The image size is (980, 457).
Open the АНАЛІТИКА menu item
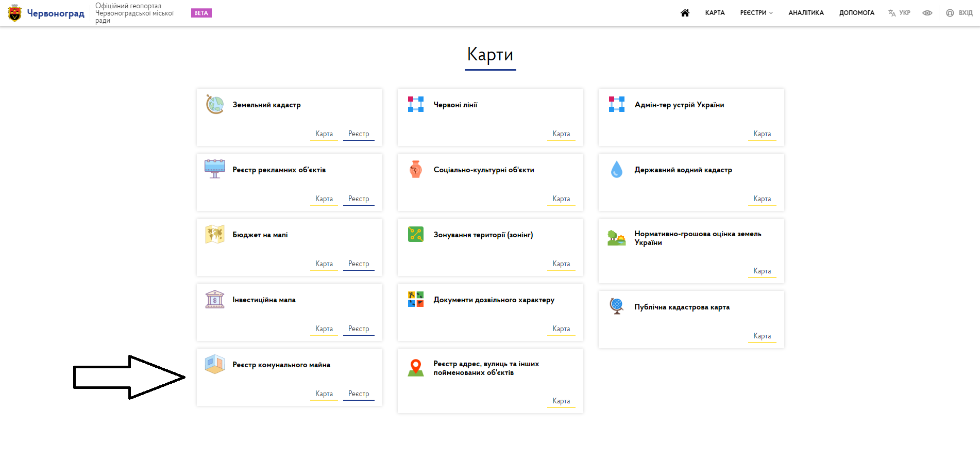(x=806, y=13)
